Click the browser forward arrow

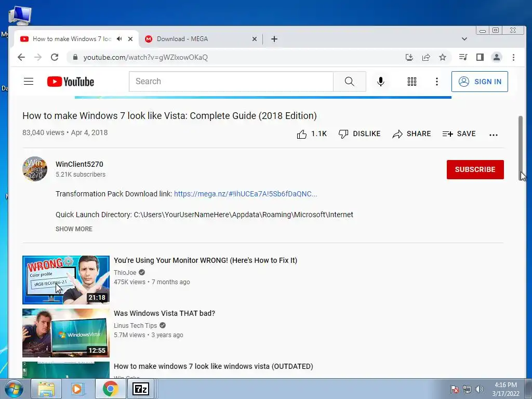coord(37,57)
